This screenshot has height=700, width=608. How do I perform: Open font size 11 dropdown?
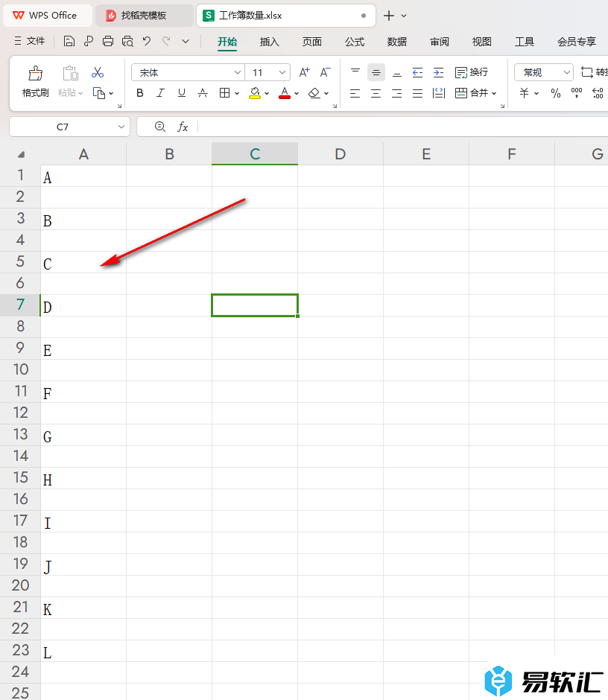tap(282, 72)
